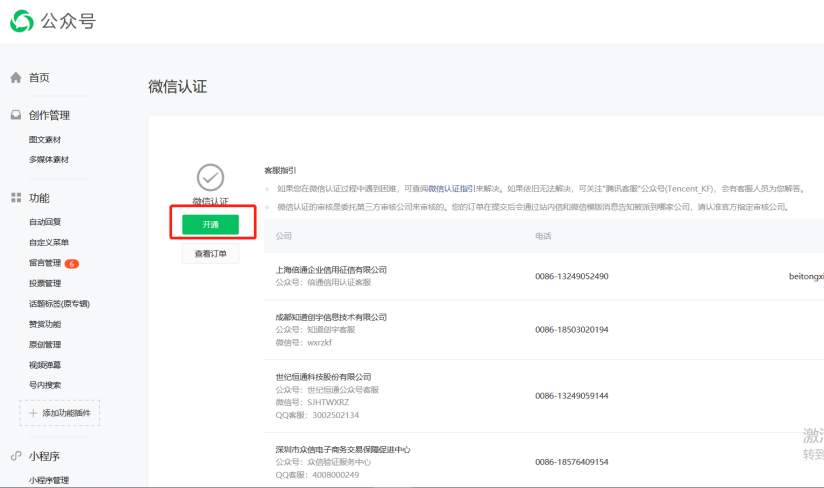Click phone number 0086-13249052490
Viewport: 824px width, 488px height.
pos(572,276)
